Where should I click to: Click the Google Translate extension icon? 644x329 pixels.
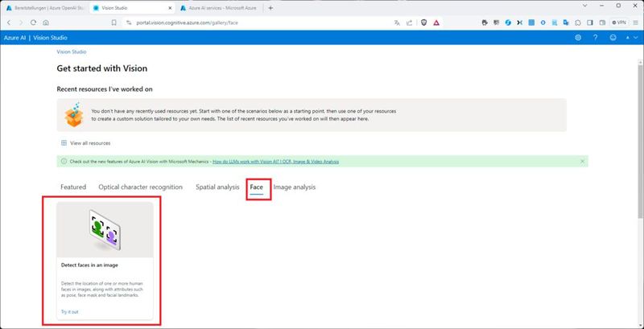pyautogui.click(x=567, y=23)
